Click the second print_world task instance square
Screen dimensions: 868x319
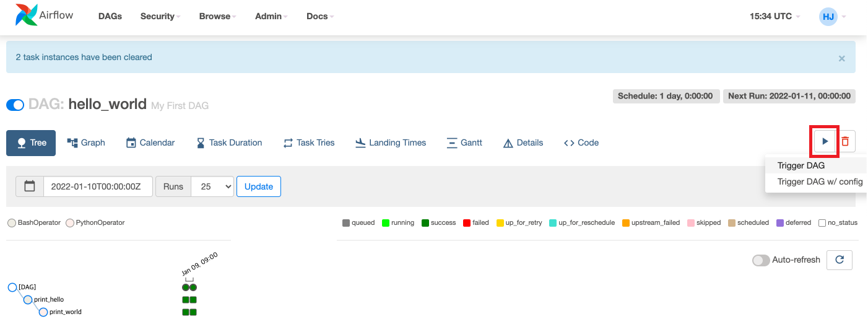(x=193, y=312)
